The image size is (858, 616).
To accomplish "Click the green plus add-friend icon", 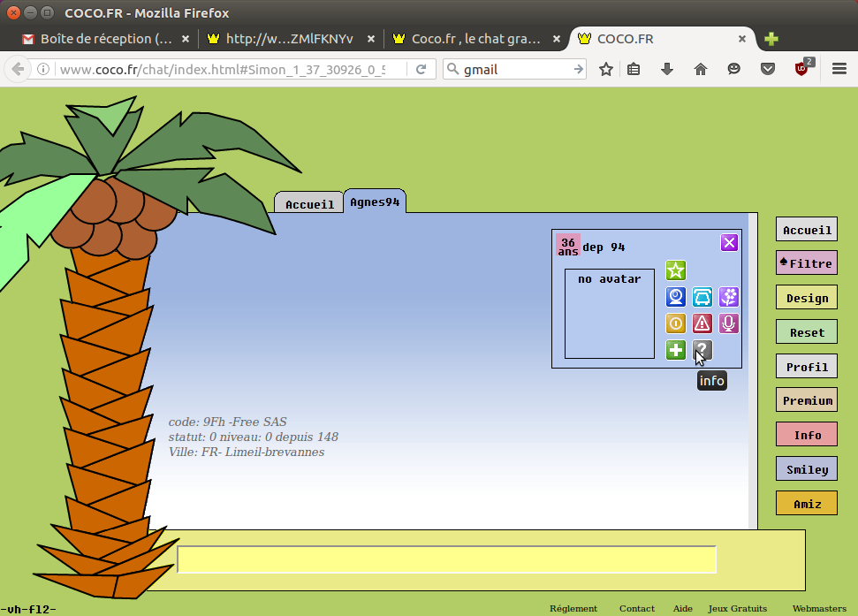I will click(676, 350).
